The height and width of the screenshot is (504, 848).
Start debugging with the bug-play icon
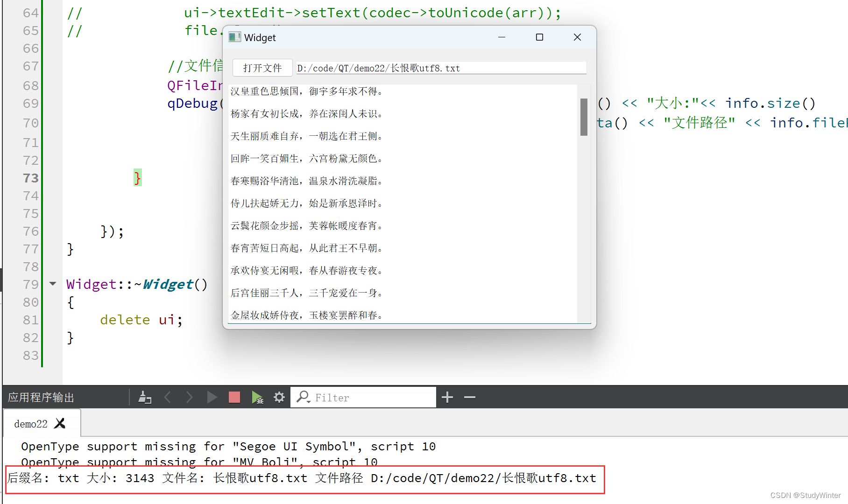coord(257,397)
